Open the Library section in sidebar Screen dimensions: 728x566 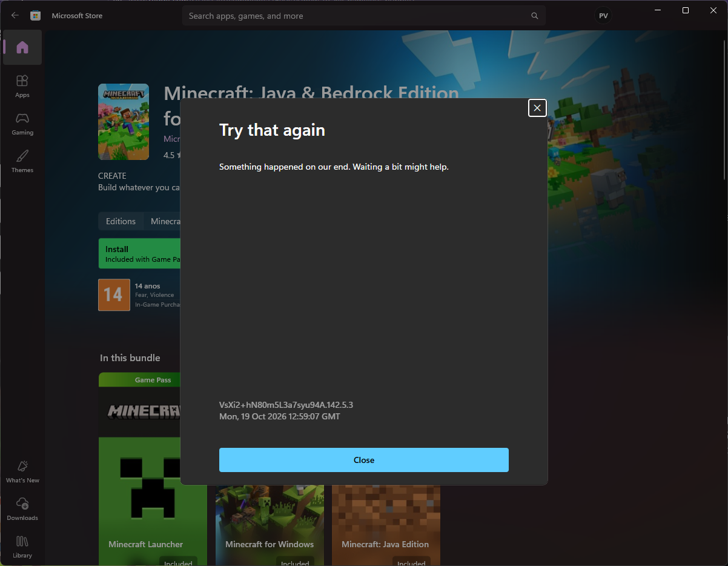coord(22,546)
